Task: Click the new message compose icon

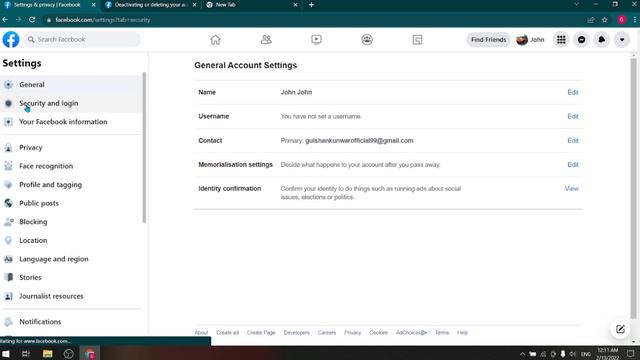Action: pyautogui.click(x=620, y=329)
